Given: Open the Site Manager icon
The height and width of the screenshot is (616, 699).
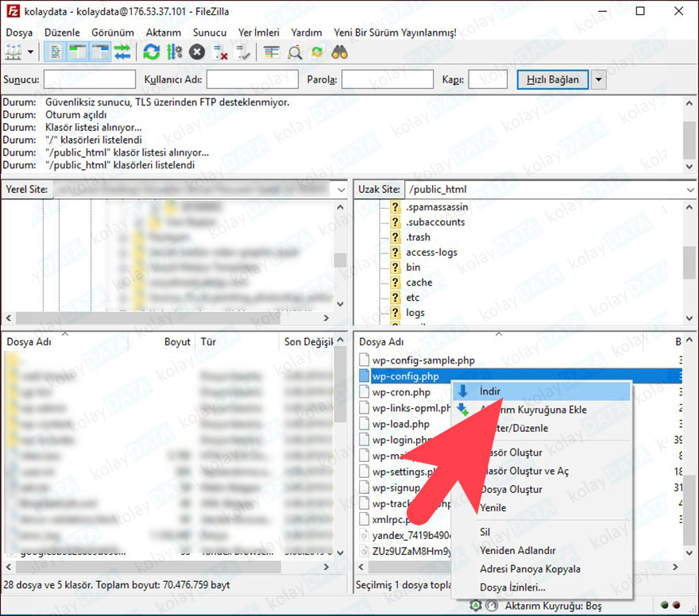Looking at the screenshot, I should [14, 52].
